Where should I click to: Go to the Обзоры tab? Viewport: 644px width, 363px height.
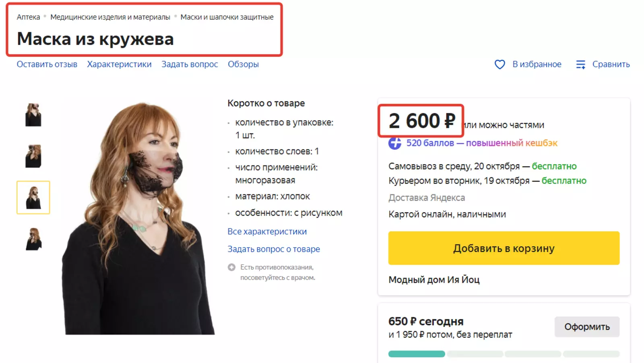[243, 64]
